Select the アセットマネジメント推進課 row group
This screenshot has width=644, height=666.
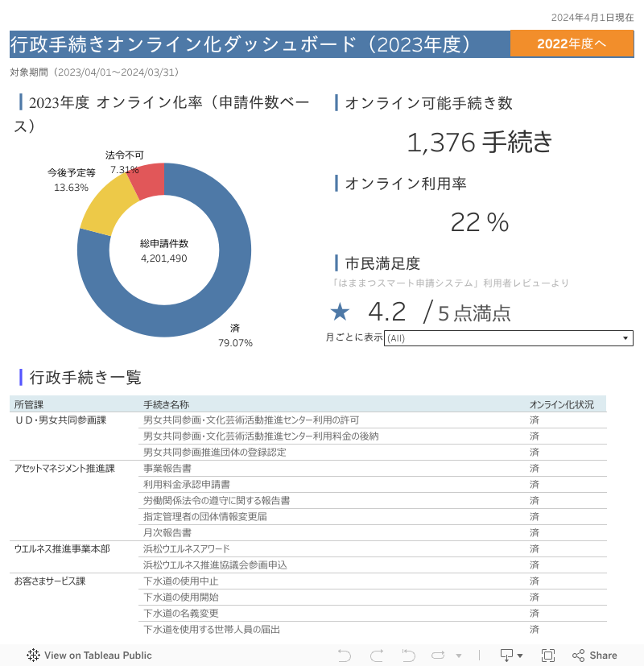point(64,468)
